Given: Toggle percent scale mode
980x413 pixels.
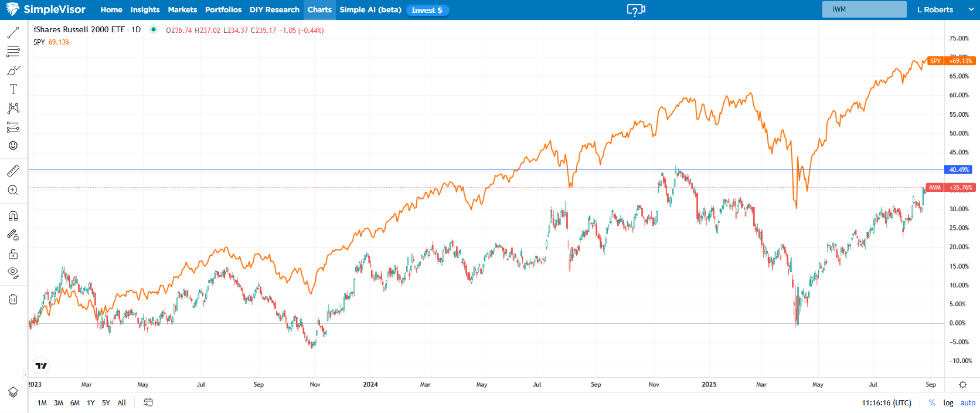Looking at the screenshot, I should coord(932,402).
